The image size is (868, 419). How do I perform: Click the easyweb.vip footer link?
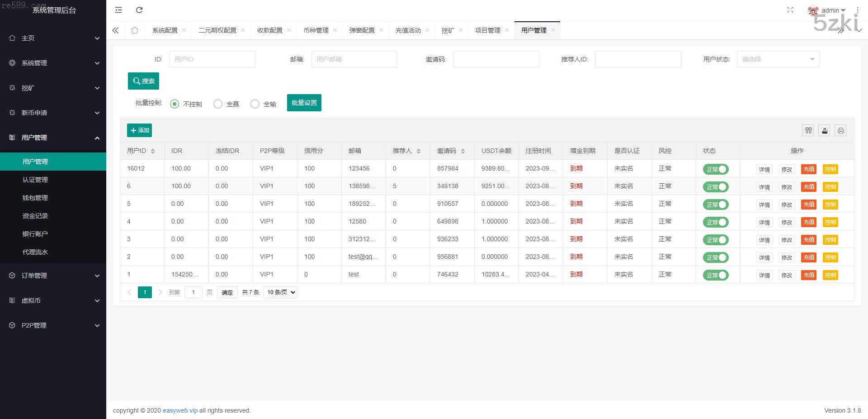click(180, 410)
